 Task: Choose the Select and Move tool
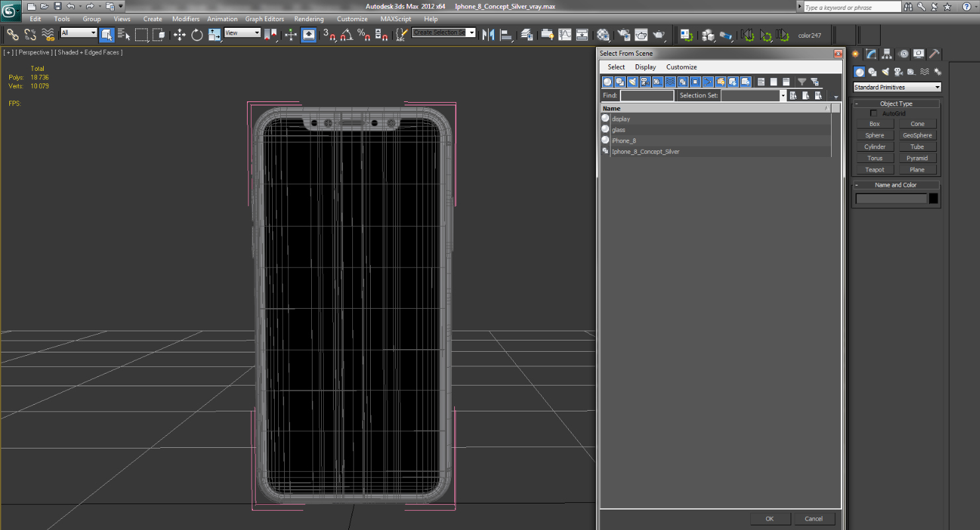tap(179, 34)
